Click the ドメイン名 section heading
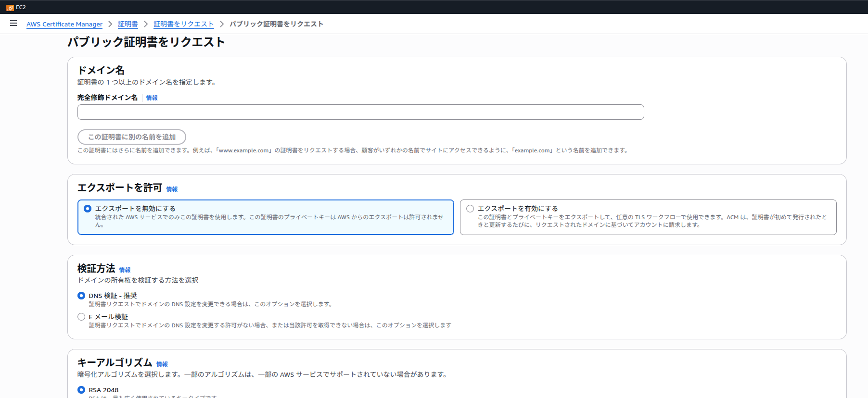Screen dimensions: 868x398 (101, 70)
